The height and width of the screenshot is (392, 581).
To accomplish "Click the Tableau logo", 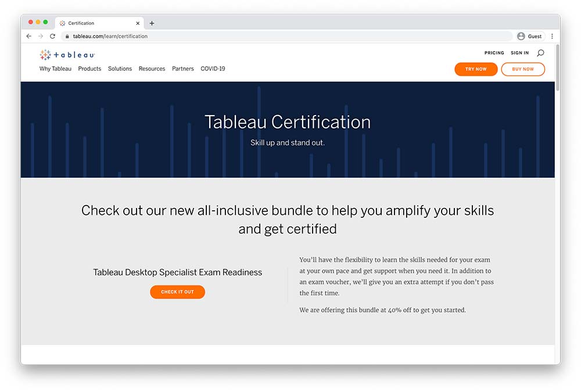I will (x=67, y=55).
